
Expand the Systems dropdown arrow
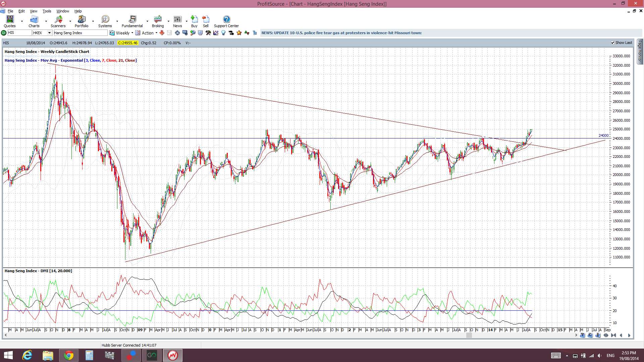(117, 21)
